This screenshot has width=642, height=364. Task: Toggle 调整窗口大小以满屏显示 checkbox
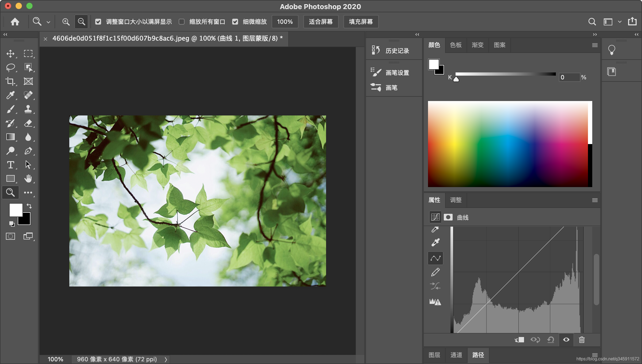(98, 22)
